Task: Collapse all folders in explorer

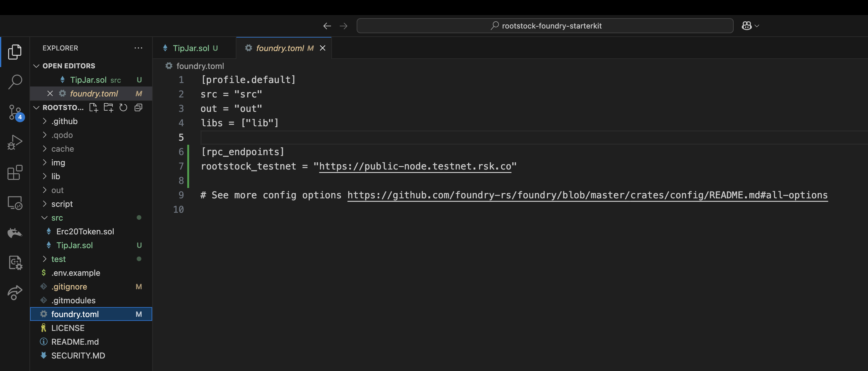Action: (138, 107)
